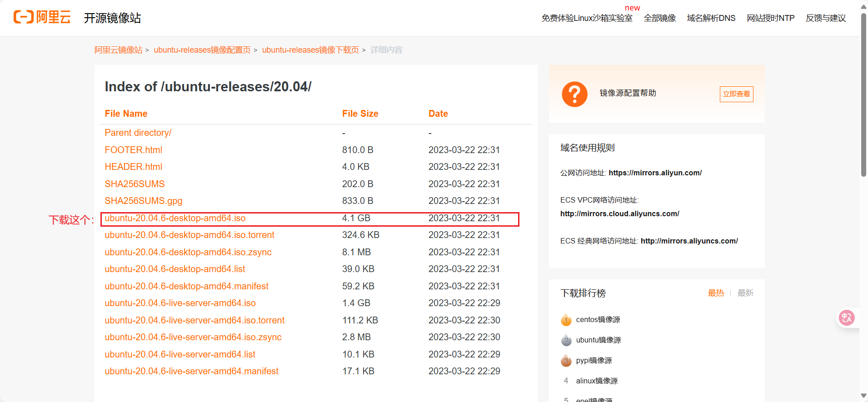Open pypi镜像源 in download ranking
The height and width of the screenshot is (402, 868).
coord(594,361)
